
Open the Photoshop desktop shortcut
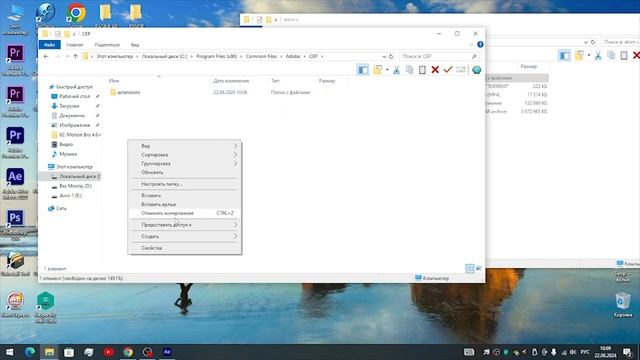[15, 224]
